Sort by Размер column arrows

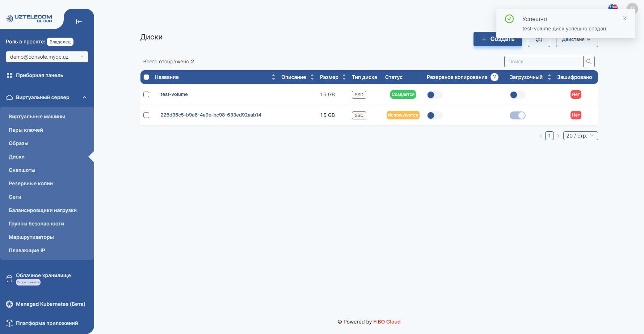(344, 77)
